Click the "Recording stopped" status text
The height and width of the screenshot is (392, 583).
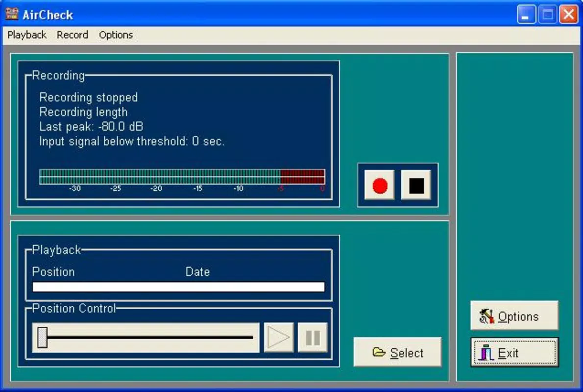(89, 98)
